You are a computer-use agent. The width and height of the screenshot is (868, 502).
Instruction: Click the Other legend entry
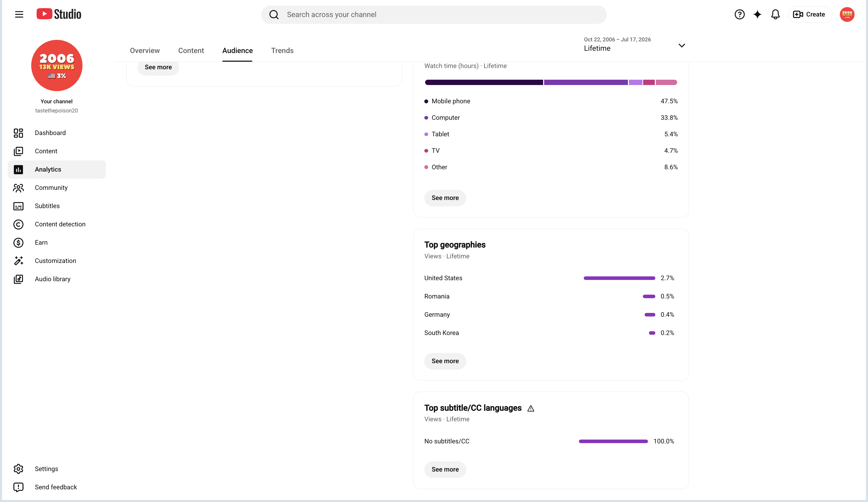551,168
